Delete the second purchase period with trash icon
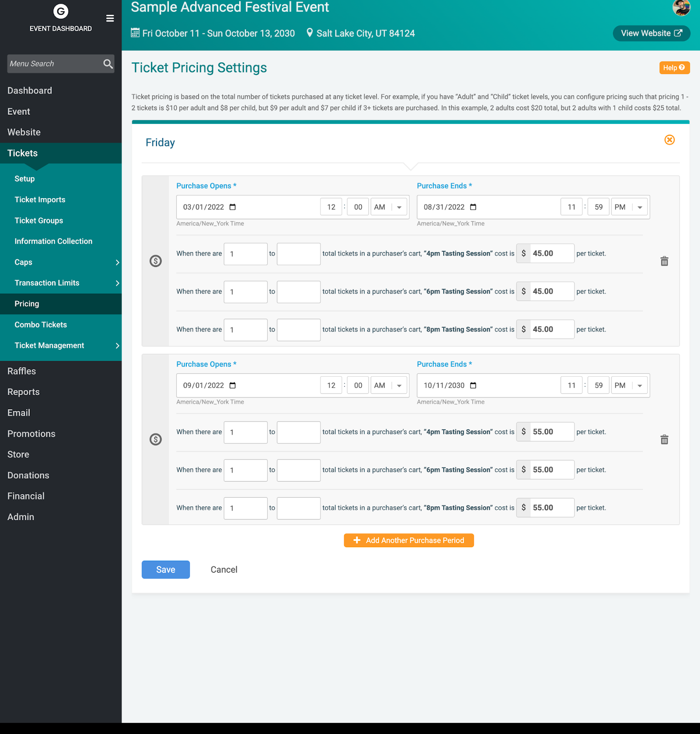This screenshot has height=734, width=700. [x=664, y=440]
